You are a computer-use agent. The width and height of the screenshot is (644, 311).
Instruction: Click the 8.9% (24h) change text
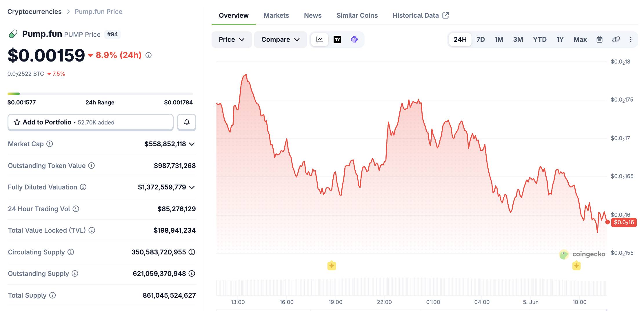click(x=119, y=55)
